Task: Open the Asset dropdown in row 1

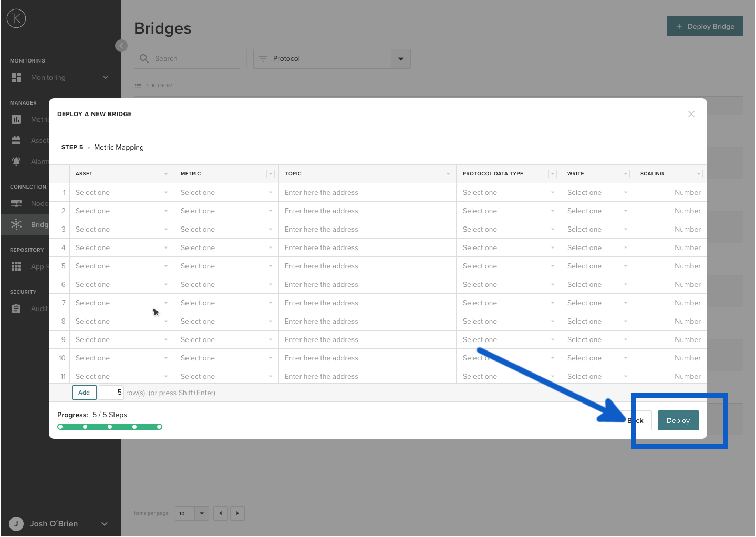Action: (121, 192)
